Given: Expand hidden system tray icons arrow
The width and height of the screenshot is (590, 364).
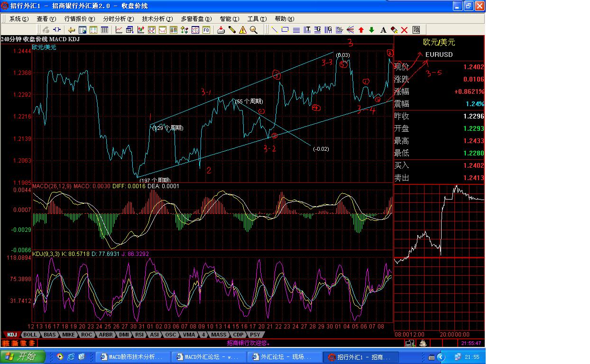Looking at the screenshot, I should click(x=441, y=356).
